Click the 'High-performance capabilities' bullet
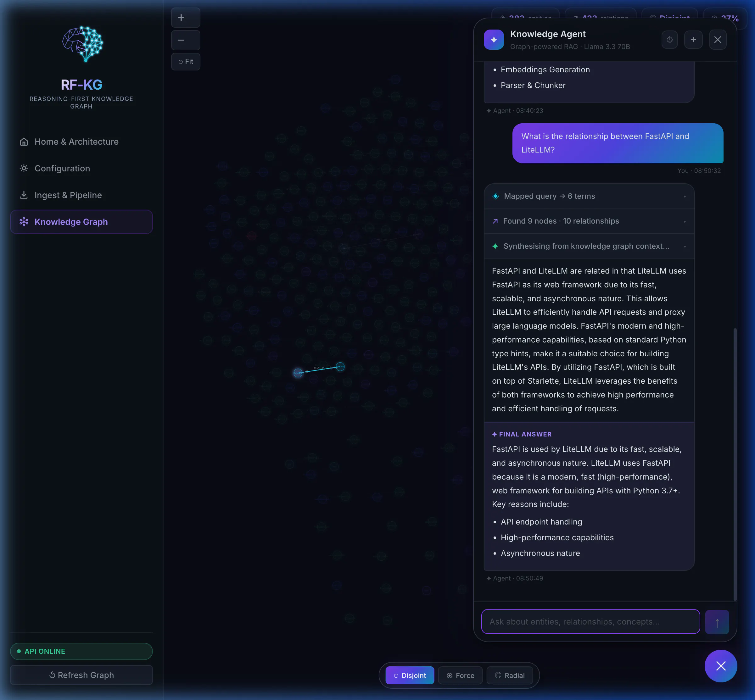The width and height of the screenshot is (755, 700). click(557, 537)
